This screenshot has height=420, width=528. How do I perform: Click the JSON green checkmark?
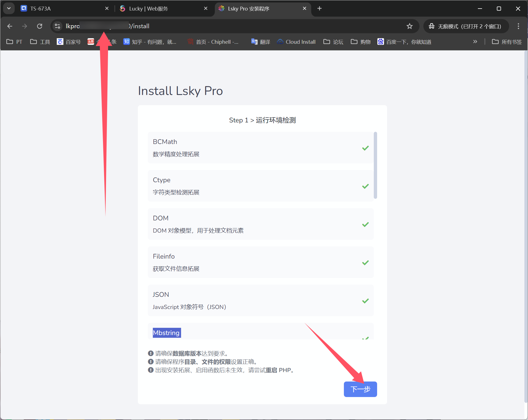(365, 301)
